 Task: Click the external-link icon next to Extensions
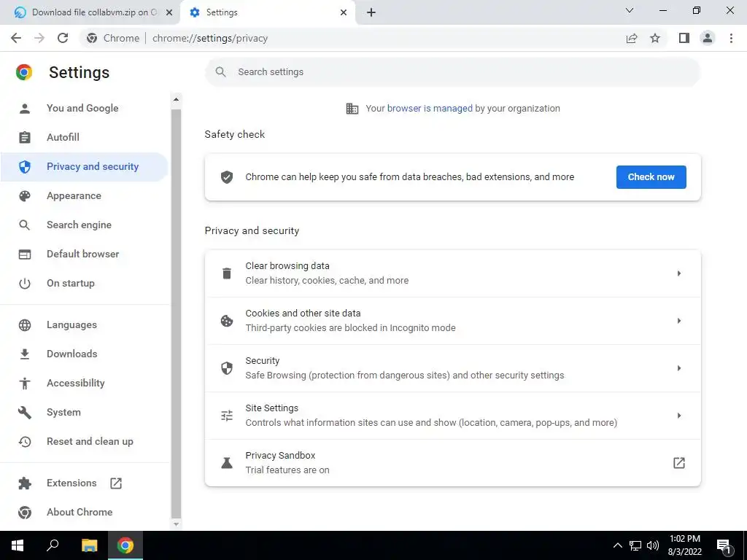pyautogui.click(x=116, y=483)
